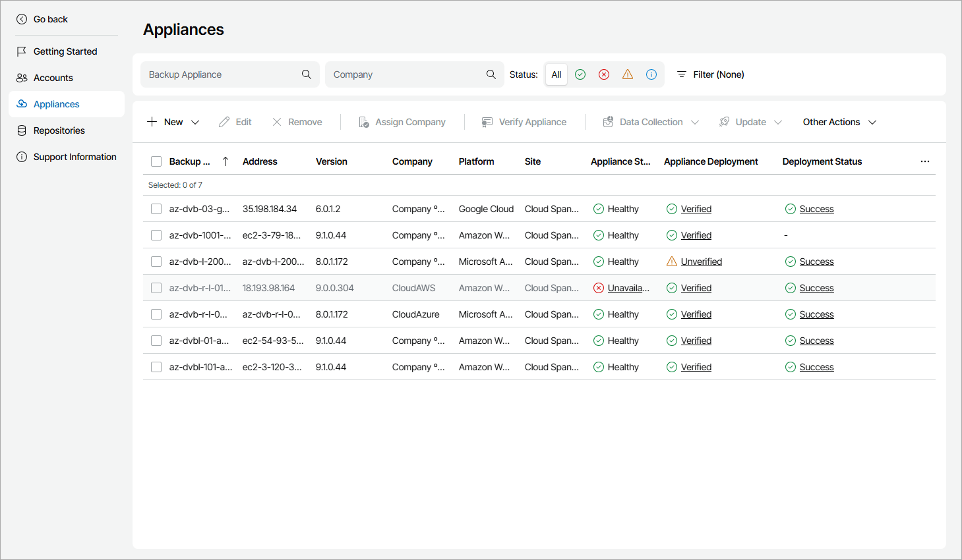The width and height of the screenshot is (962, 560).
Task: Check the az-dvb-03-g appliance row checkbox
Action: [156, 208]
